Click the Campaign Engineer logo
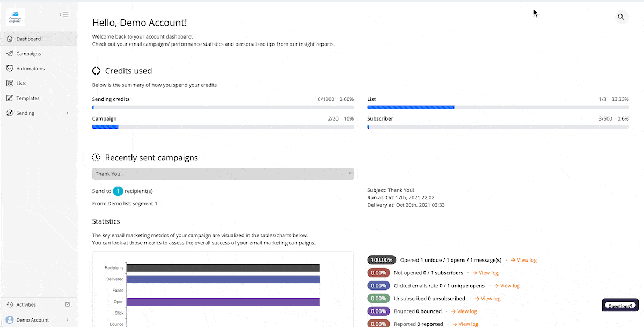644x327 pixels. (16, 17)
